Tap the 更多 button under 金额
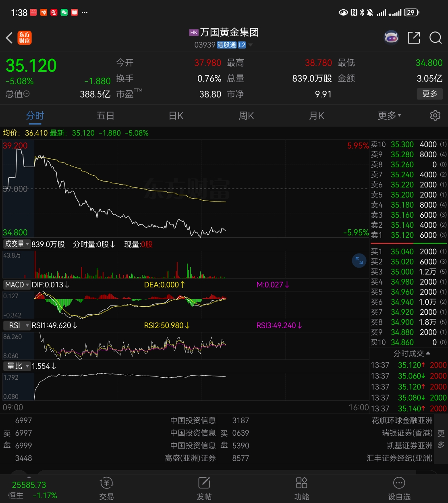 point(430,94)
